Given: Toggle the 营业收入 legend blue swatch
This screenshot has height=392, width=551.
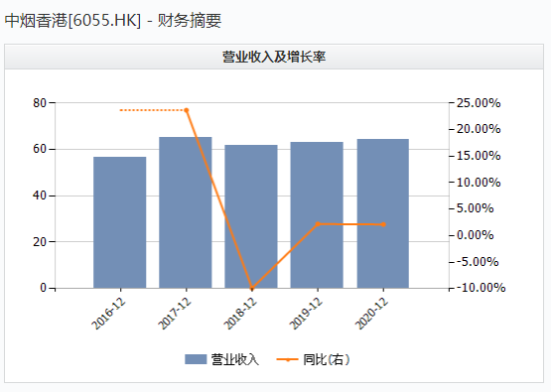Looking at the screenshot, I should click(196, 359).
